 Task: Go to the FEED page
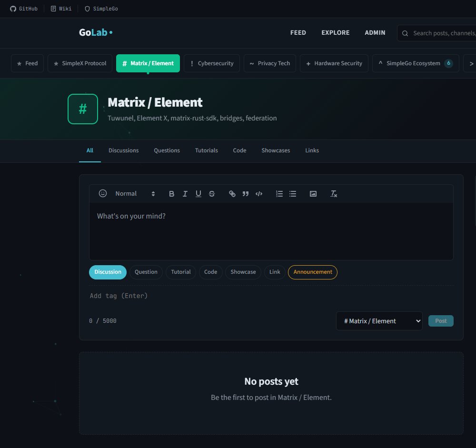tap(298, 32)
